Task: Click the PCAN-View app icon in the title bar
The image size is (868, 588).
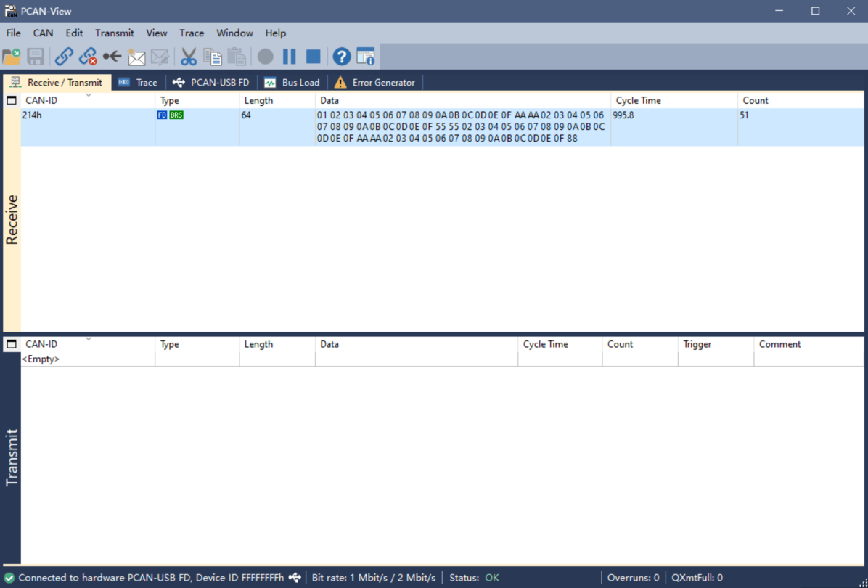Action: click(10, 11)
